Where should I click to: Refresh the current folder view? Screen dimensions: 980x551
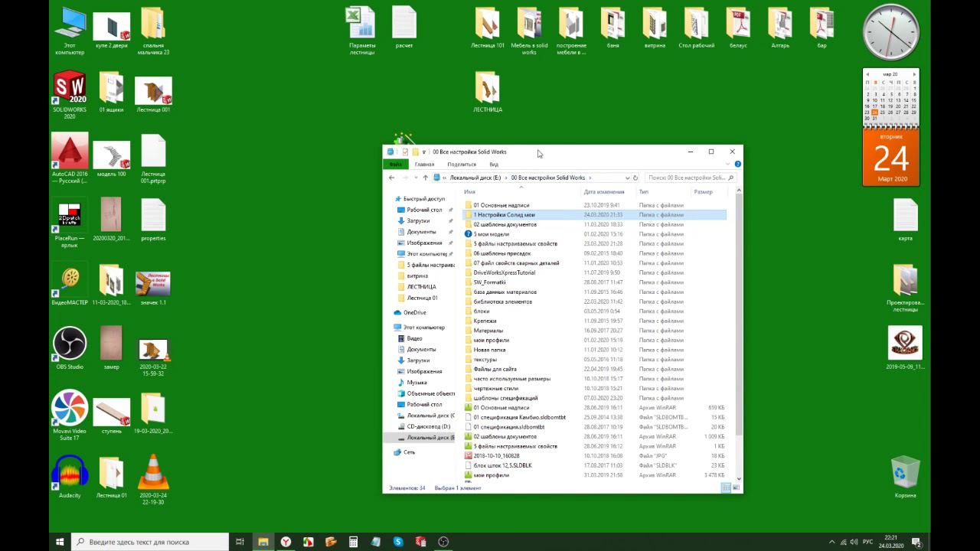pyautogui.click(x=635, y=178)
